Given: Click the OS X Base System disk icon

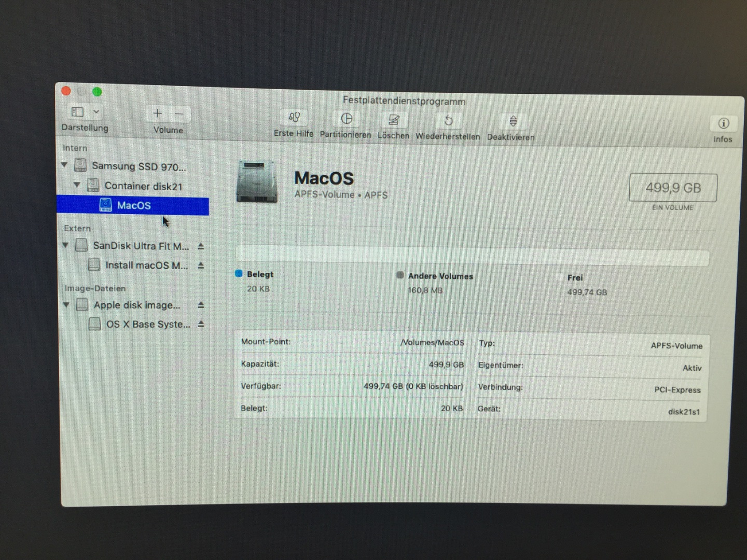Looking at the screenshot, I should coord(94,324).
